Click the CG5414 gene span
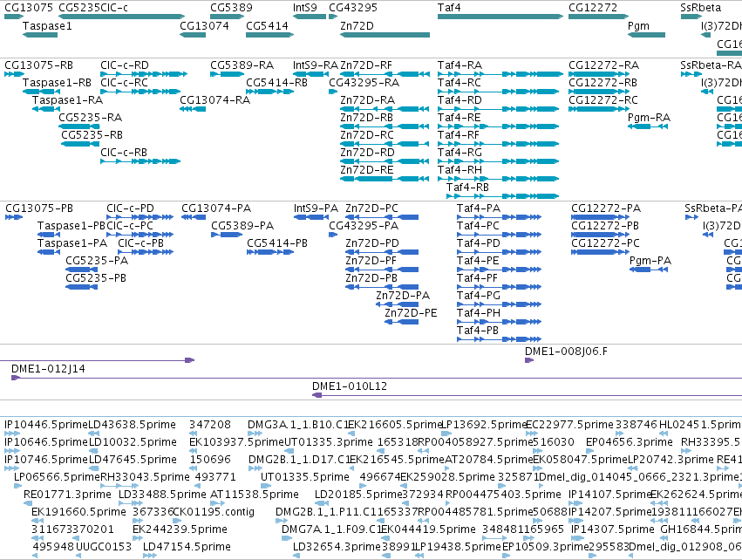The height and width of the screenshot is (560, 742). (x=269, y=35)
